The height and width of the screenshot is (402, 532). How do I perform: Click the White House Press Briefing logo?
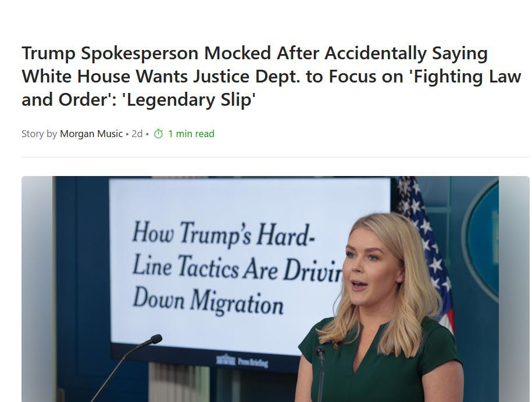(242, 361)
